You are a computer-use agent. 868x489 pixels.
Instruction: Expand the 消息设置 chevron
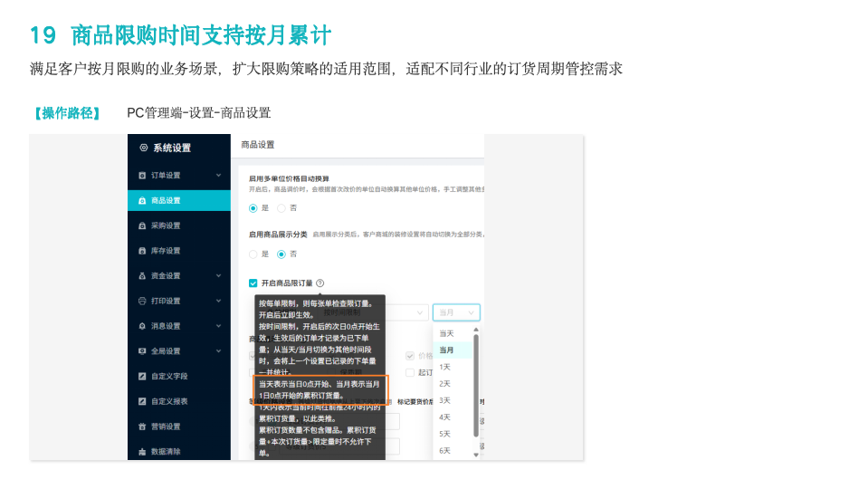point(219,326)
